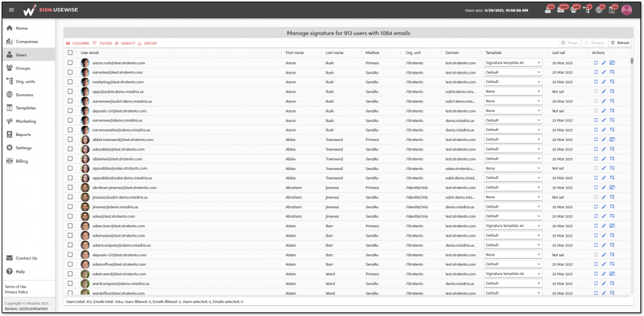The image size is (644, 316).
Task: Tick the checkbox for abbietest@test.stratento.com
Action: 70,159
